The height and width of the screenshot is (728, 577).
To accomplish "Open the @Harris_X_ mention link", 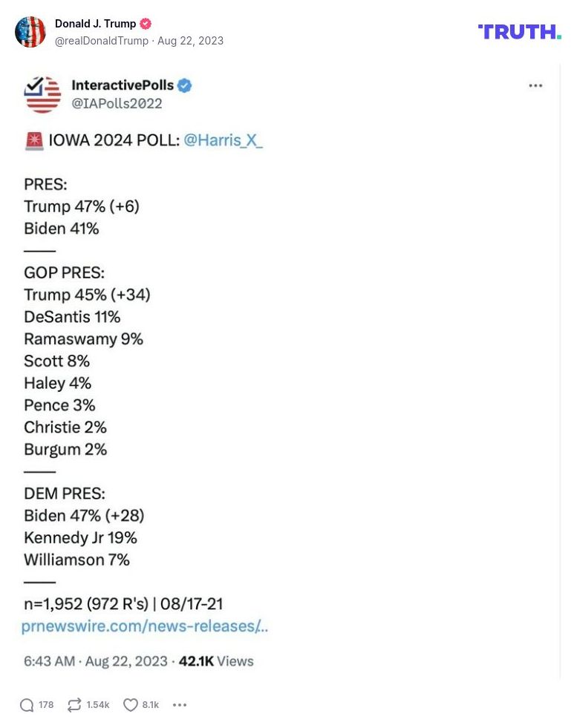I will pos(223,140).
